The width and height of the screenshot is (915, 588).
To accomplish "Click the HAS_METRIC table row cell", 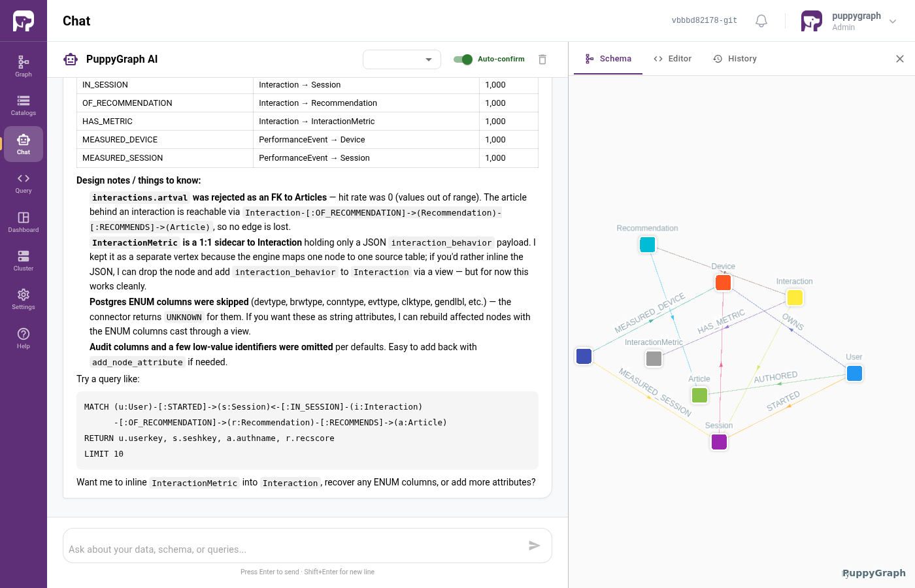I will tap(165, 122).
